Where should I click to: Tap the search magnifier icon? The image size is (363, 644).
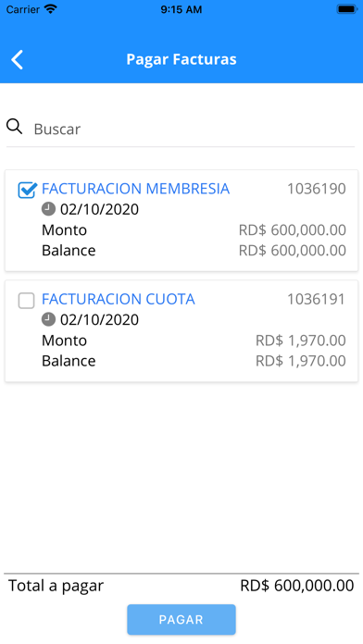[x=15, y=127]
